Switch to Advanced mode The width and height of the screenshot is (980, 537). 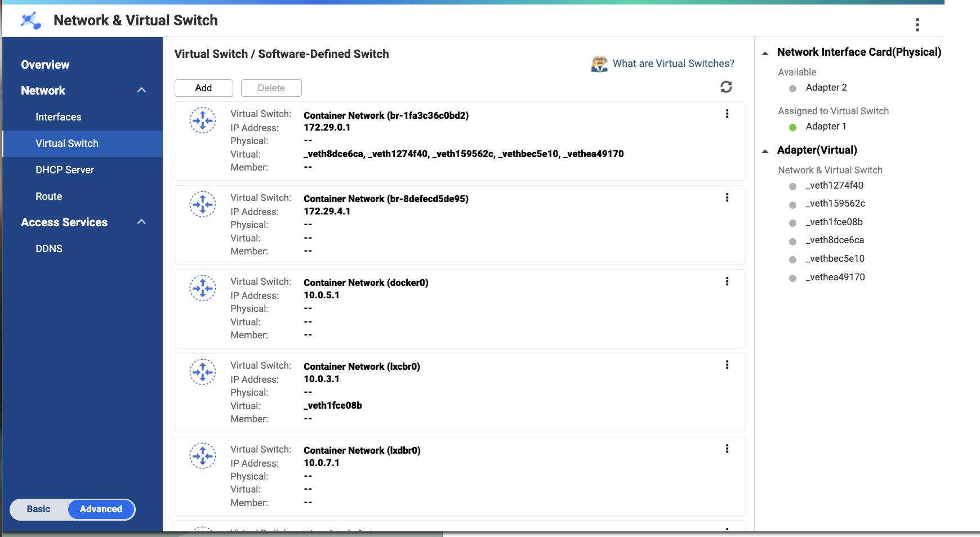click(101, 509)
